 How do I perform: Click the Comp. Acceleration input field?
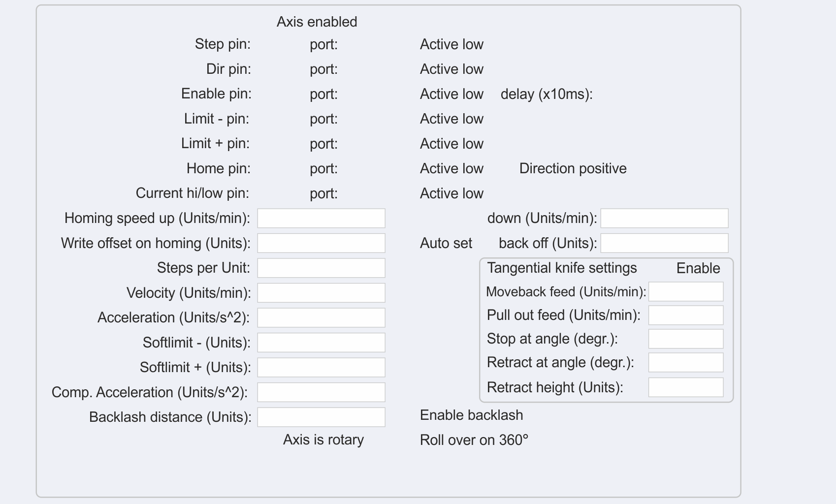321,392
